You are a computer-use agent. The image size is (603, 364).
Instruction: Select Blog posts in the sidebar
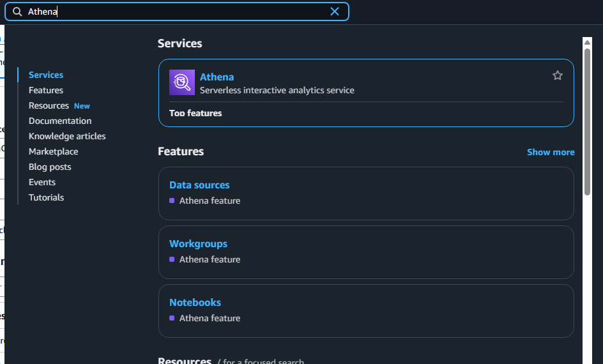click(x=50, y=167)
